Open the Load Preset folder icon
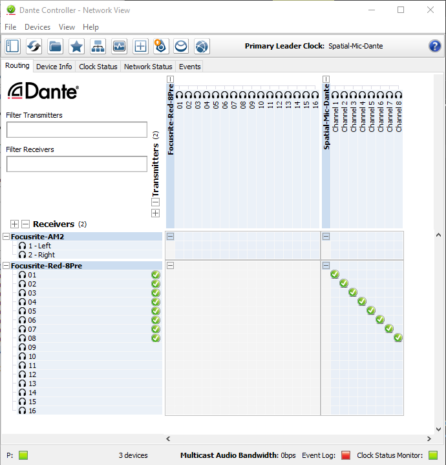This screenshot has width=446, height=465. [x=55, y=46]
